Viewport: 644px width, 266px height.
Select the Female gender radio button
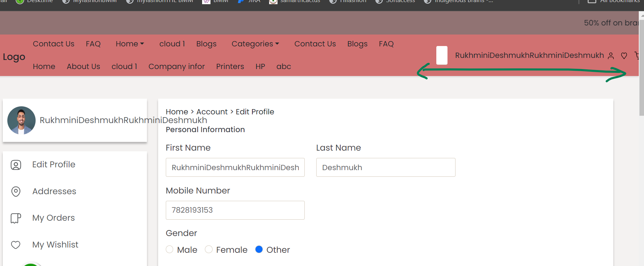209,249
